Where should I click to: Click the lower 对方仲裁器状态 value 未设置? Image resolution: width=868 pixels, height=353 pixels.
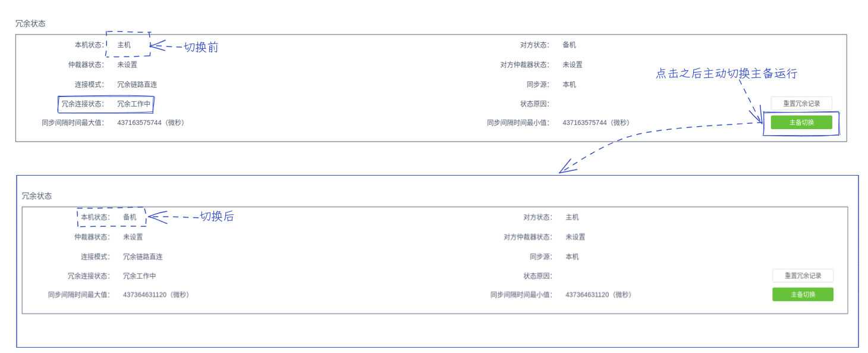pos(575,237)
